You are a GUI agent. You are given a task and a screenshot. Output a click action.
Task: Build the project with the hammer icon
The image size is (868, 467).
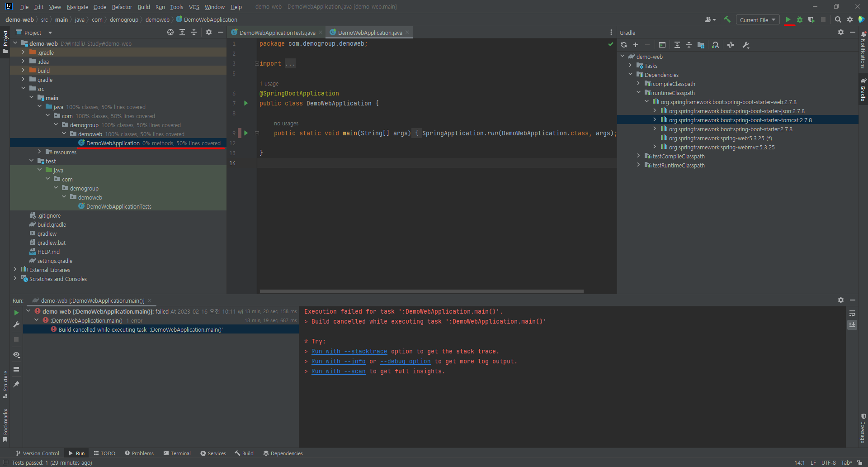[727, 19]
